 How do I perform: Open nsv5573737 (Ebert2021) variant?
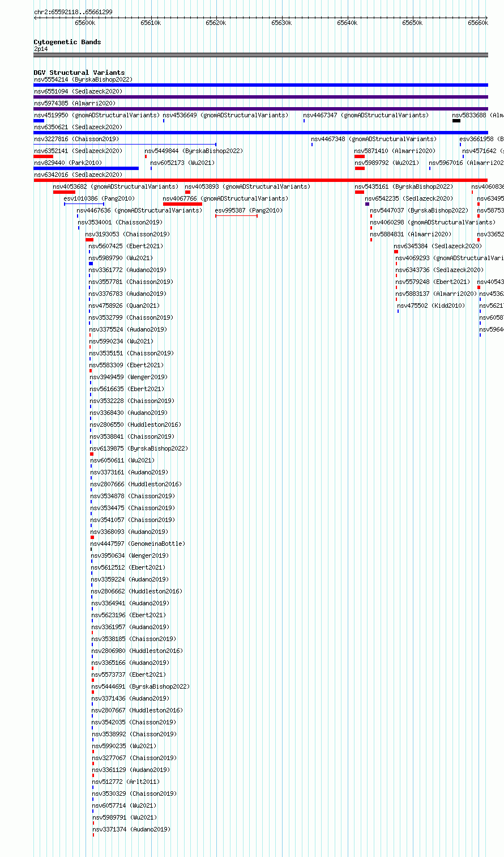coord(129,675)
